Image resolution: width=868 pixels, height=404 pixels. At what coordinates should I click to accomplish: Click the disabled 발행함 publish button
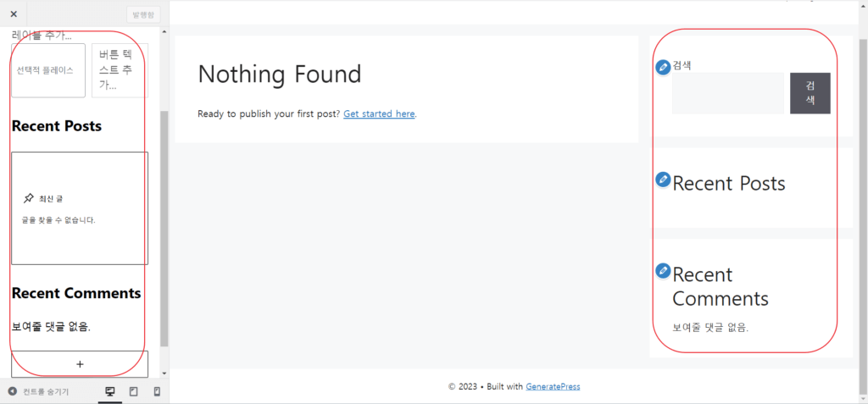142,14
